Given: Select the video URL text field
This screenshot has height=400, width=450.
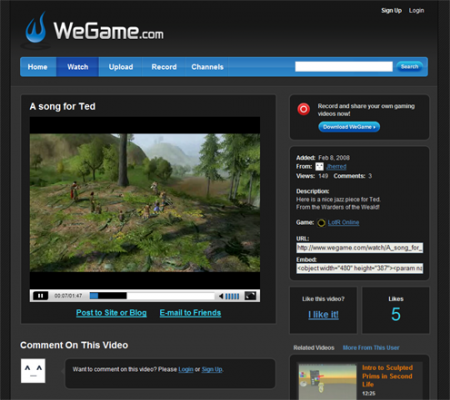Looking at the screenshot, I should [x=360, y=248].
